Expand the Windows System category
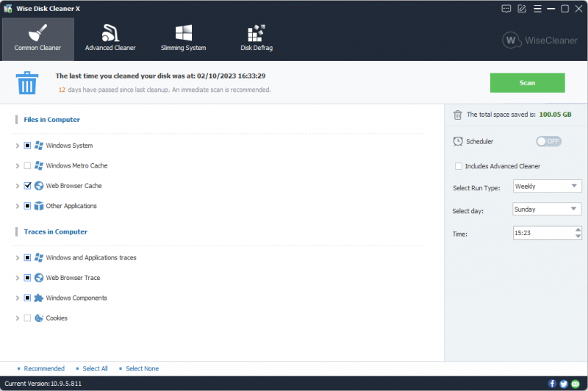Viewport: 588px width, 391px height. (17, 146)
